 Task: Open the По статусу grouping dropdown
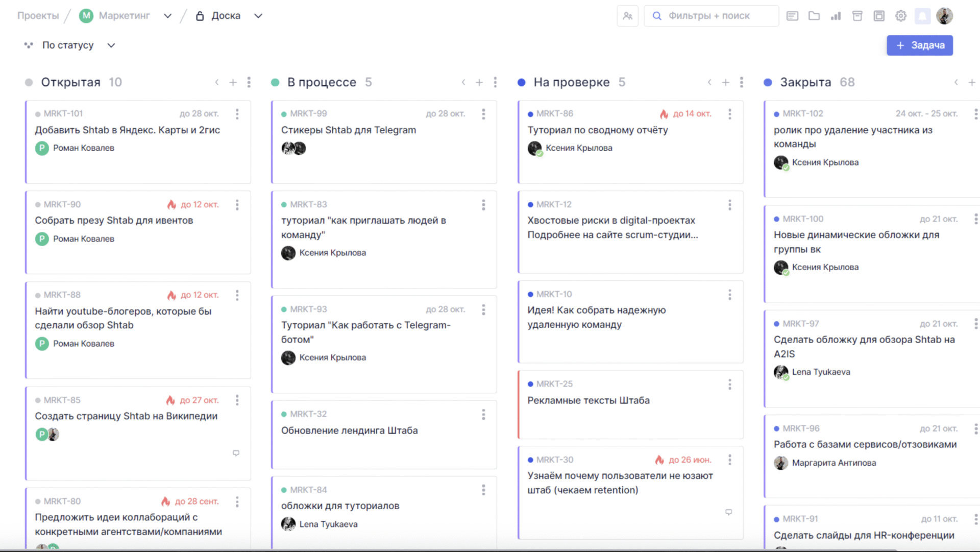coord(70,45)
